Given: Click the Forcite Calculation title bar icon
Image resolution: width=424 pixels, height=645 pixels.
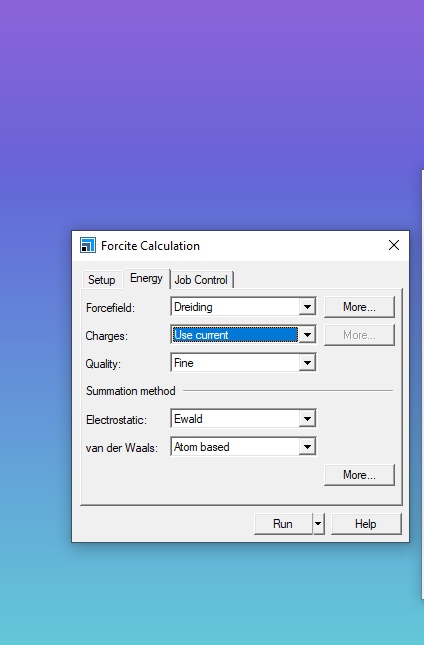Looking at the screenshot, I should click(x=88, y=246).
